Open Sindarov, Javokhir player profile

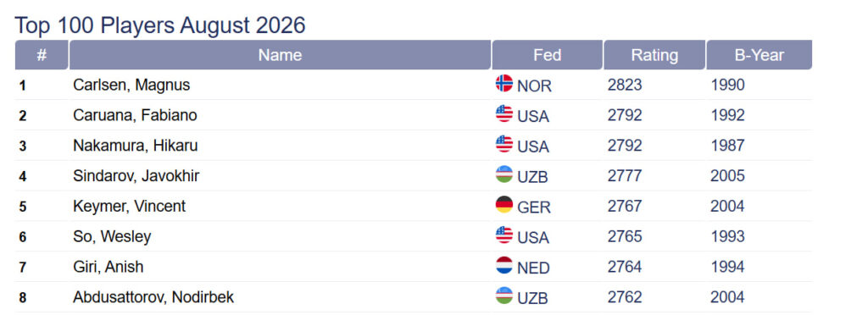coord(136,176)
